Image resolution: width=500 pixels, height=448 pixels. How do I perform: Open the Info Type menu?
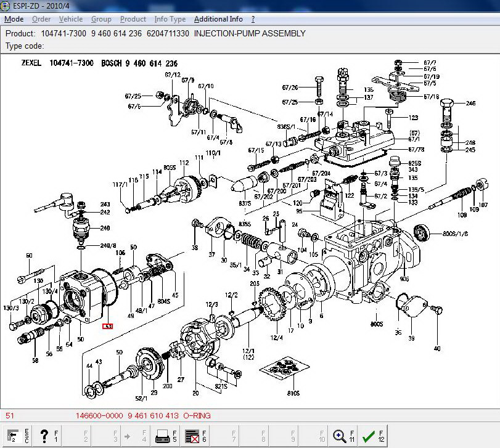[x=170, y=19]
